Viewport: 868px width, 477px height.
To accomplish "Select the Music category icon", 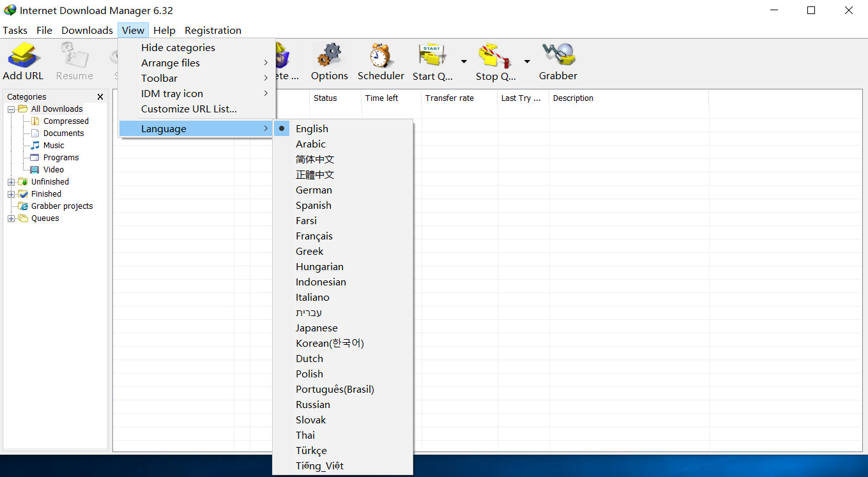I will pyautogui.click(x=35, y=145).
